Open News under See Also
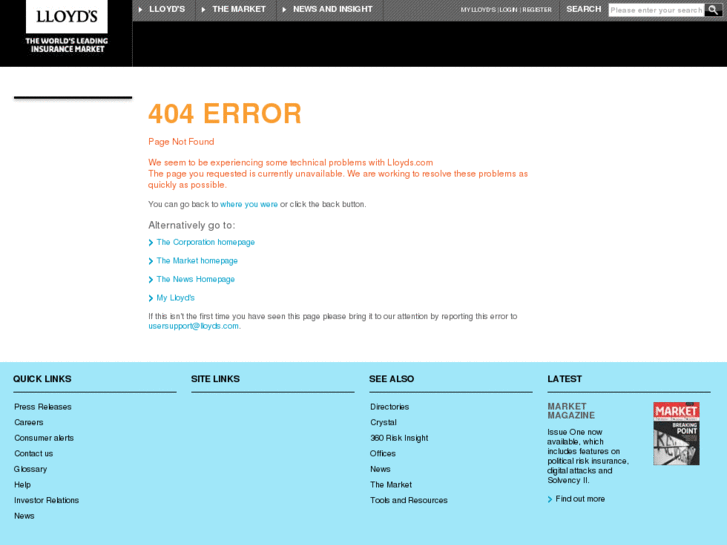The height and width of the screenshot is (545, 727). point(380,469)
